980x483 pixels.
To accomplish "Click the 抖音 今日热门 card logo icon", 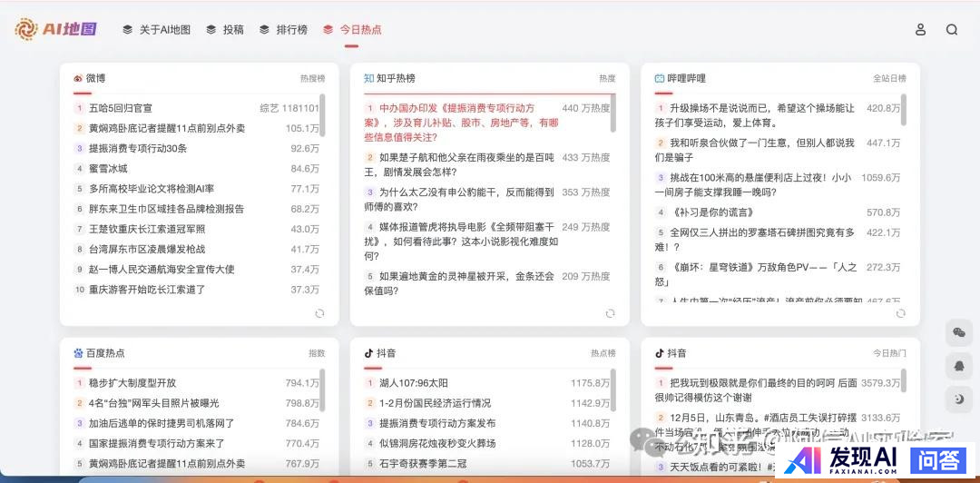I will (660, 353).
